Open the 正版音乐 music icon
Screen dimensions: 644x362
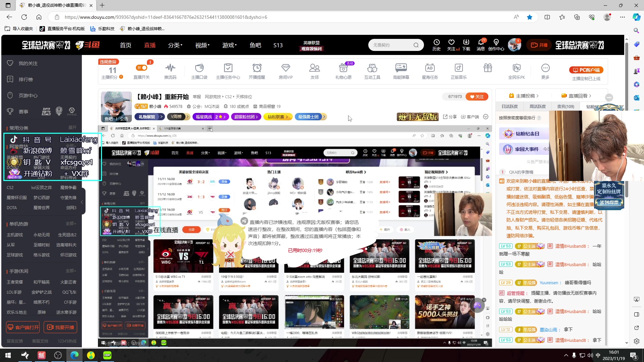click(459, 68)
